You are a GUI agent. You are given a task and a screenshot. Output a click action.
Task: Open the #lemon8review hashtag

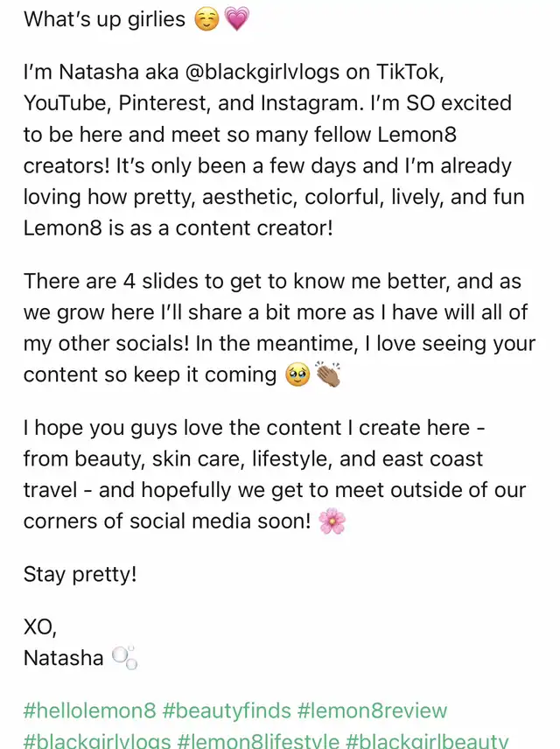(372, 710)
